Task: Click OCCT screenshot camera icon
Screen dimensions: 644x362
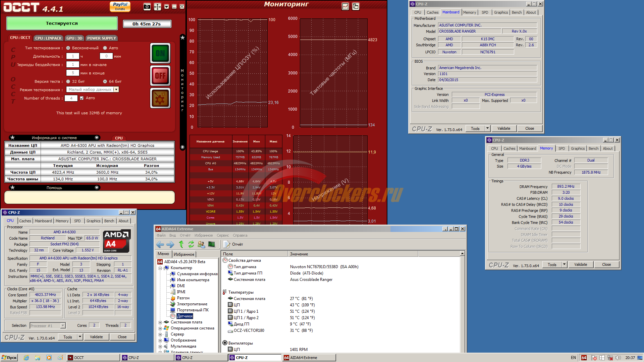Action: click(147, 7)
